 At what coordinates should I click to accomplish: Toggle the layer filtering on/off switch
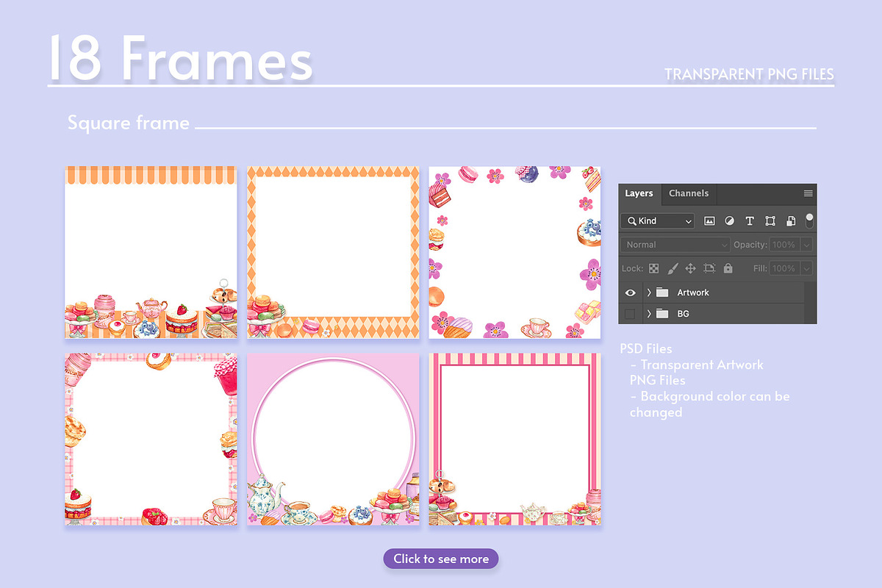(x=809, y=220)
